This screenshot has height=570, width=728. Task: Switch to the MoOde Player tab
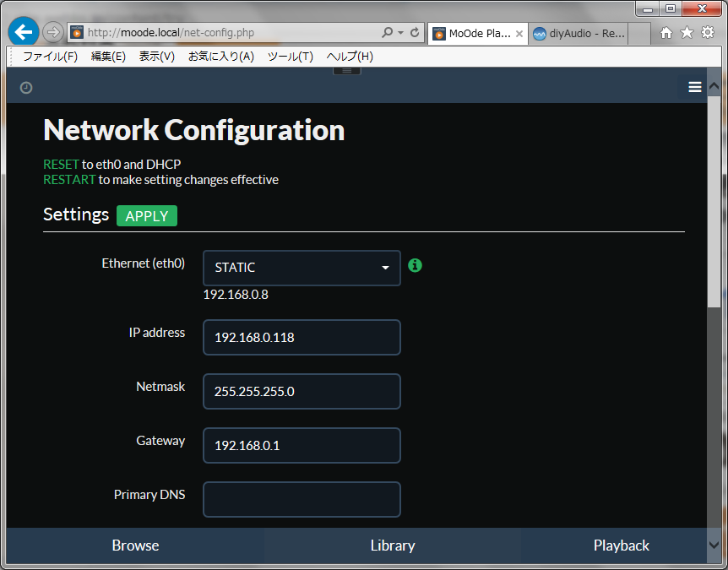click(x=478, y=34)
